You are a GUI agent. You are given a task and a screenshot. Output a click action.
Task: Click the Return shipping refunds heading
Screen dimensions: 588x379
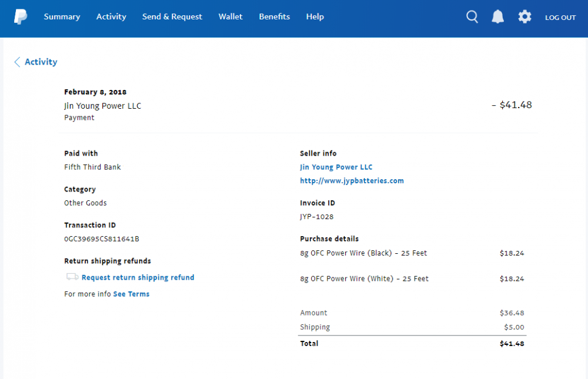coord(108,261)
